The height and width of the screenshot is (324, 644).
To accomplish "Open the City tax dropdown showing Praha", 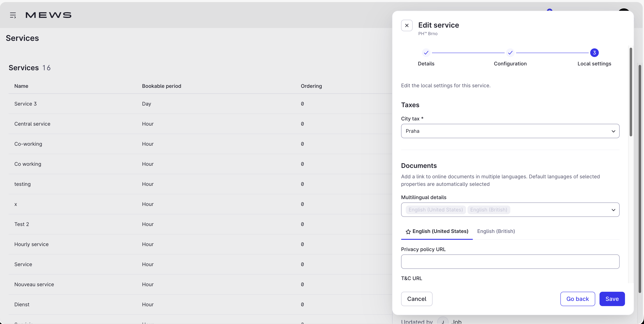I will click(510, 131).
